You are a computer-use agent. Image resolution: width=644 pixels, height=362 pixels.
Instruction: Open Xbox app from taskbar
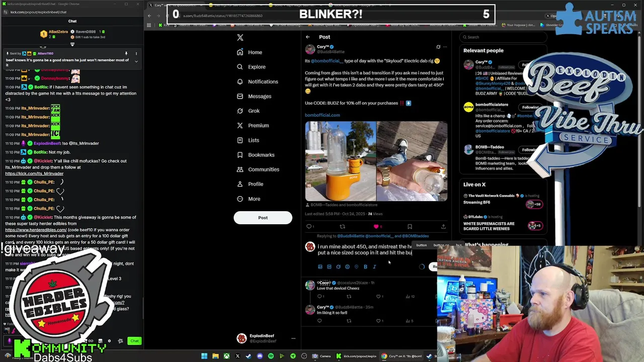tap(226, 356)
